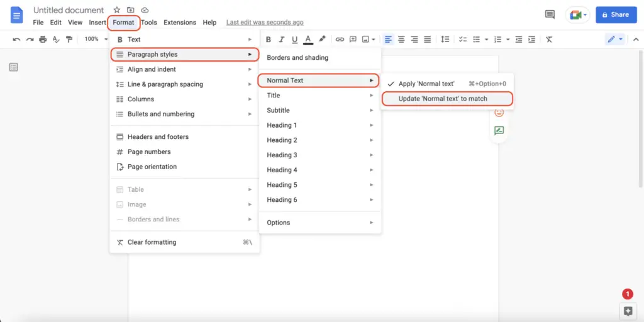
Task: Expand the Columns submenu
Action: tap(184, 99)
